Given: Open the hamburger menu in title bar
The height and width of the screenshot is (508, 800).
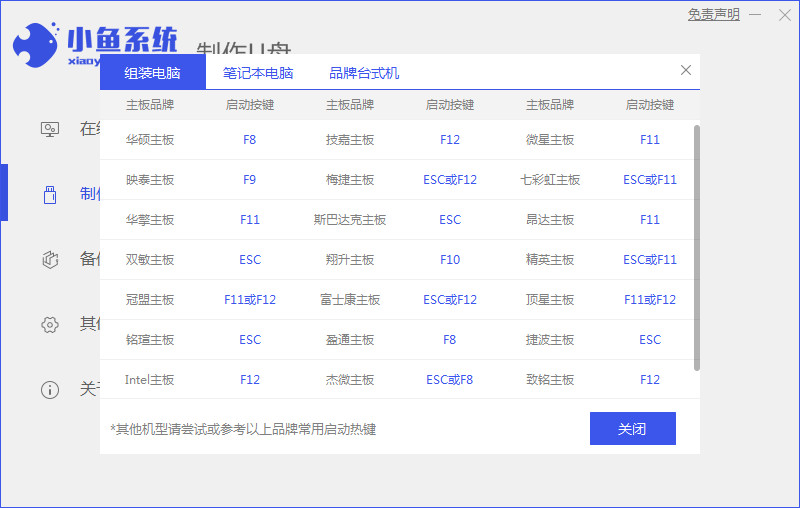Looking at the screenshot, I should tap(757, 15).
